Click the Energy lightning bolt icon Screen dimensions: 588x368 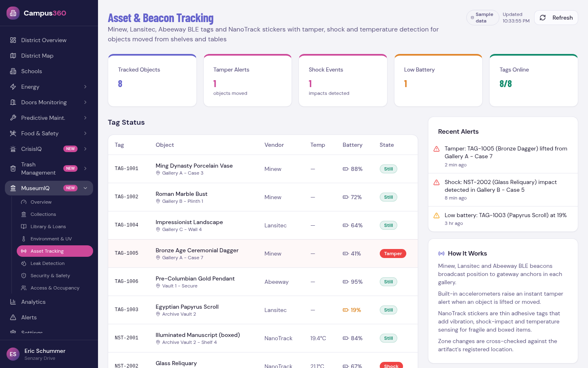click(x=13, y=87)
